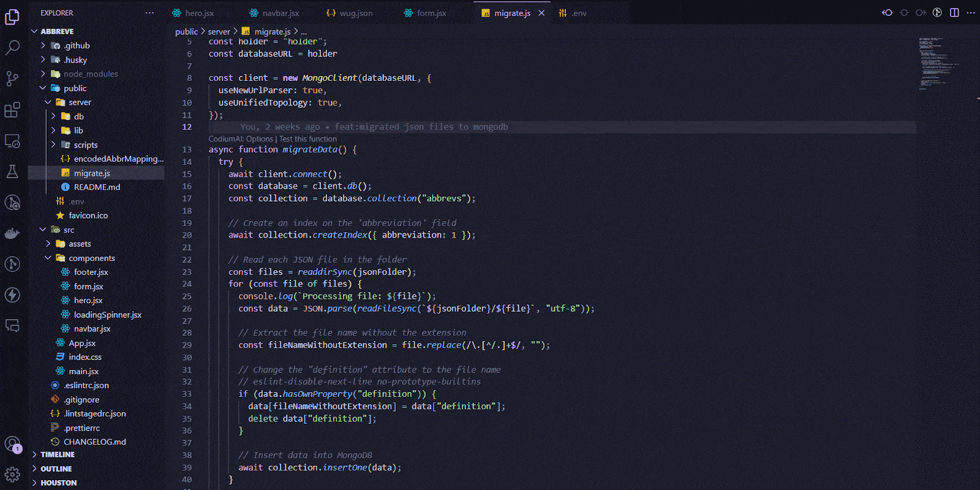Screen dimensions: 980x490
Task: Expand the db folder
Action: tap(79, 116)
